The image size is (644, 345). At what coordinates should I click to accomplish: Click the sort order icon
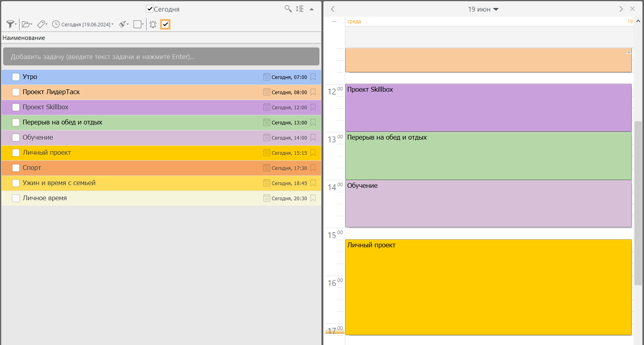300,9
